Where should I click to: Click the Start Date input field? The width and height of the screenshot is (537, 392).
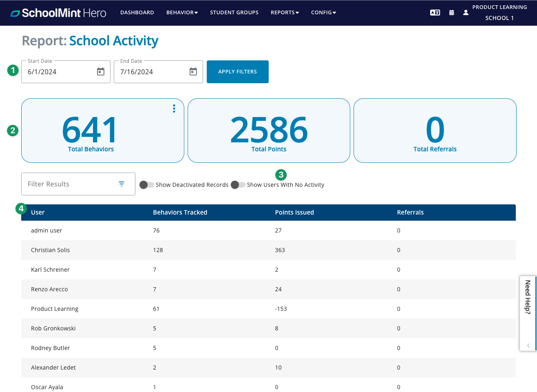click(66, 72)
